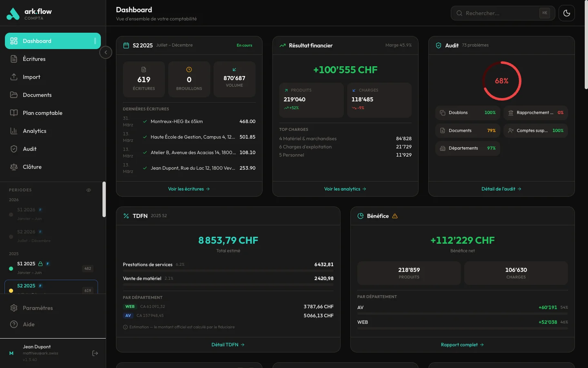Toggle periods visibility with the eye icon
This screenshot has width=588, height=368.
point(89,190)
